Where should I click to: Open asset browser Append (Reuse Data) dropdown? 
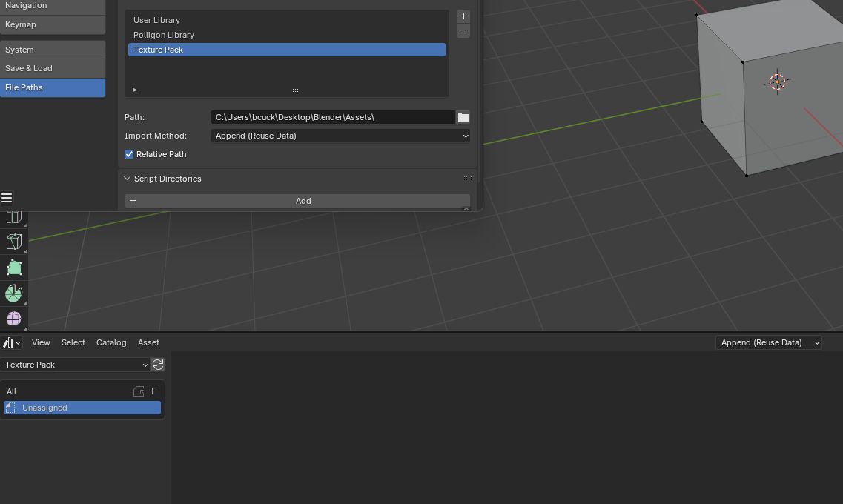tap(768, 343)
